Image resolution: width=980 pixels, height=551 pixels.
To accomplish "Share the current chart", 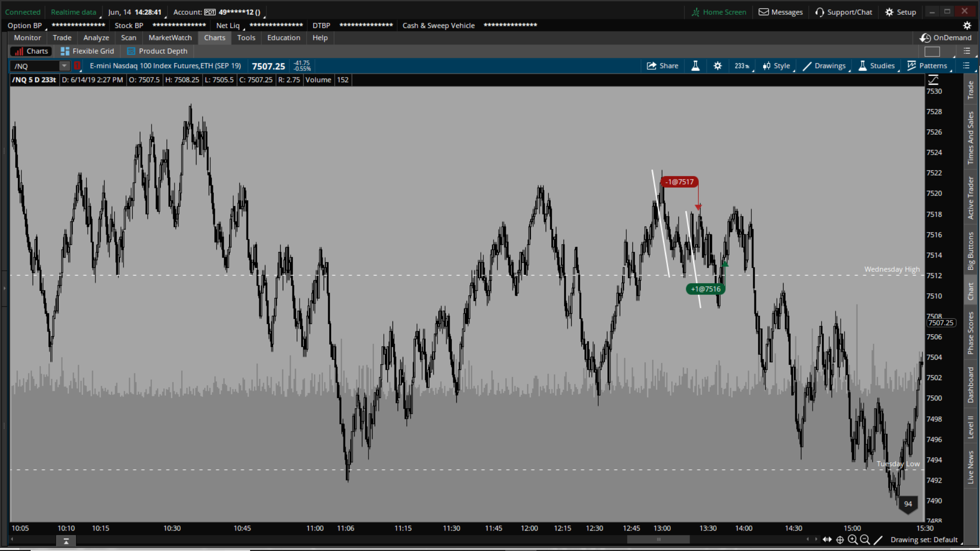I will point(663,66).
